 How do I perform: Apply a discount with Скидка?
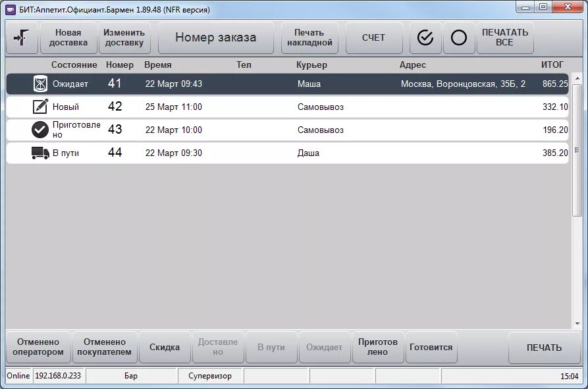[164, 347]
